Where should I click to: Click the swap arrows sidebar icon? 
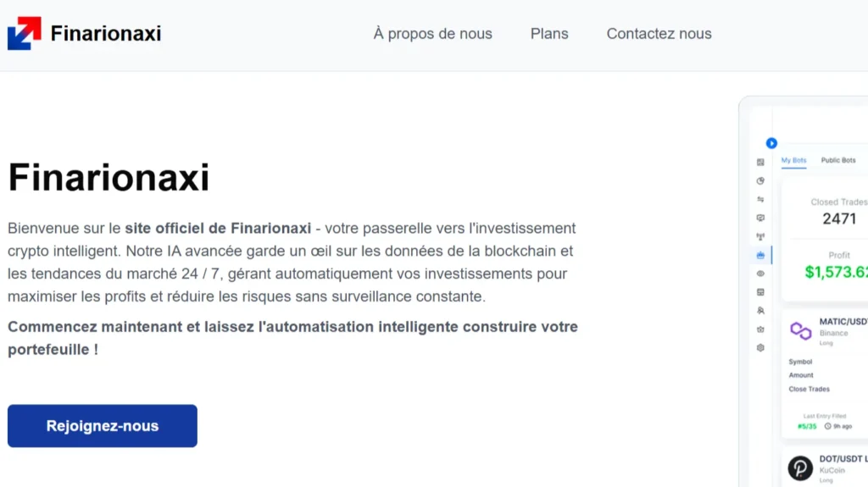coord(760,199)
